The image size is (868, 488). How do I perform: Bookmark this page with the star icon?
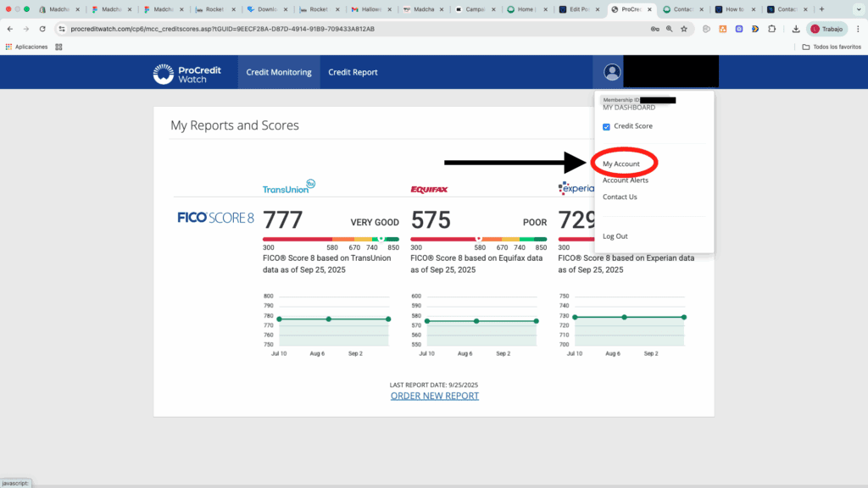tap(683, 29)
